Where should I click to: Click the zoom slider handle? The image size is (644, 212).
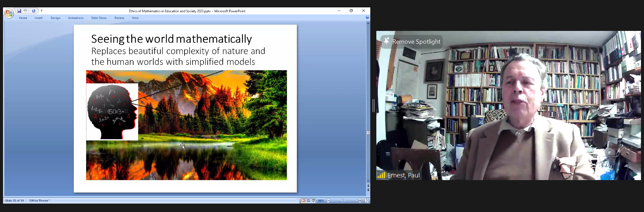tap(342, 201)
